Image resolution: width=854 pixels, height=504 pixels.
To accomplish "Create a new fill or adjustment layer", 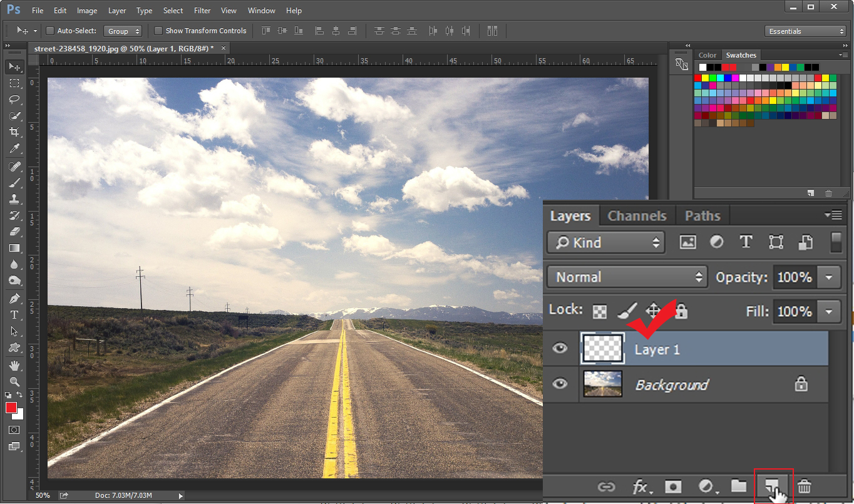I will click(x=707, y=486).
